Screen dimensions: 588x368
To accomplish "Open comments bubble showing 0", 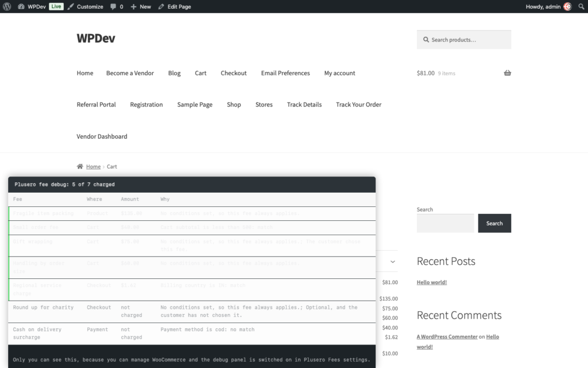I will point(117,6).
